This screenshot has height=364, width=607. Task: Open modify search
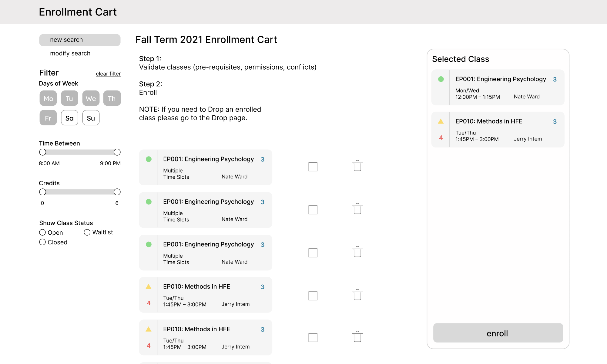click(70, 53)
